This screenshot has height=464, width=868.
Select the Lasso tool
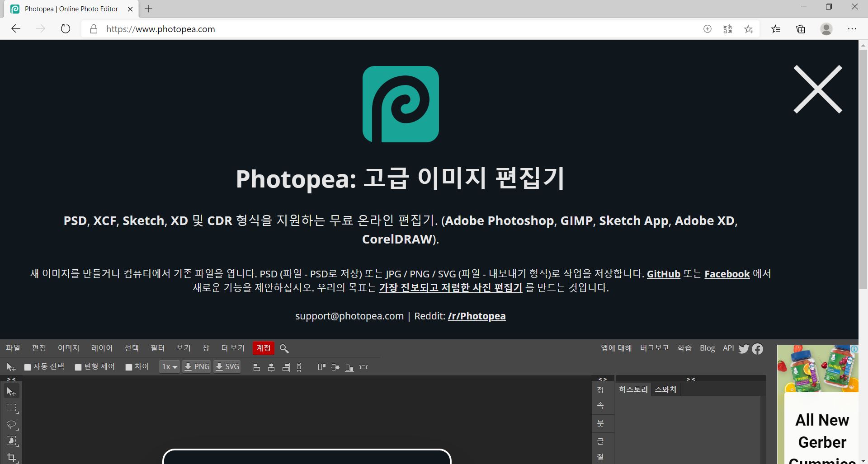click(11, 424)
